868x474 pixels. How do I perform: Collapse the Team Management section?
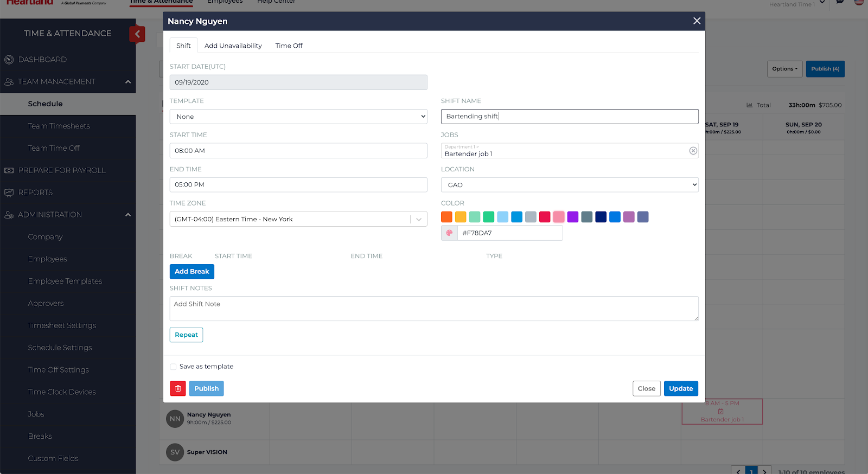click(128, 82)
